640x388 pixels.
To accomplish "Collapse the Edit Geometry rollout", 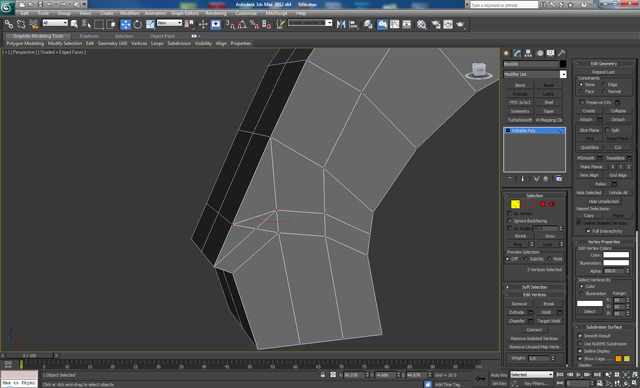I will 604,63.
